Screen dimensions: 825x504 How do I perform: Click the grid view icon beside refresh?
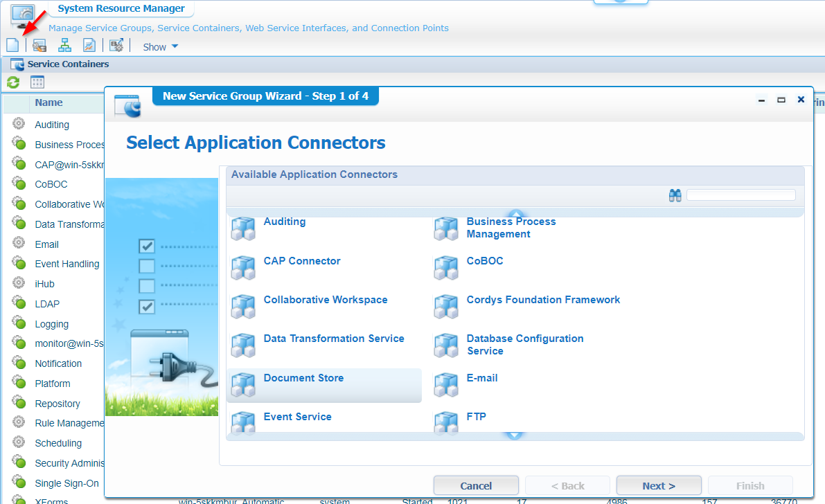[x=37, y=82]
